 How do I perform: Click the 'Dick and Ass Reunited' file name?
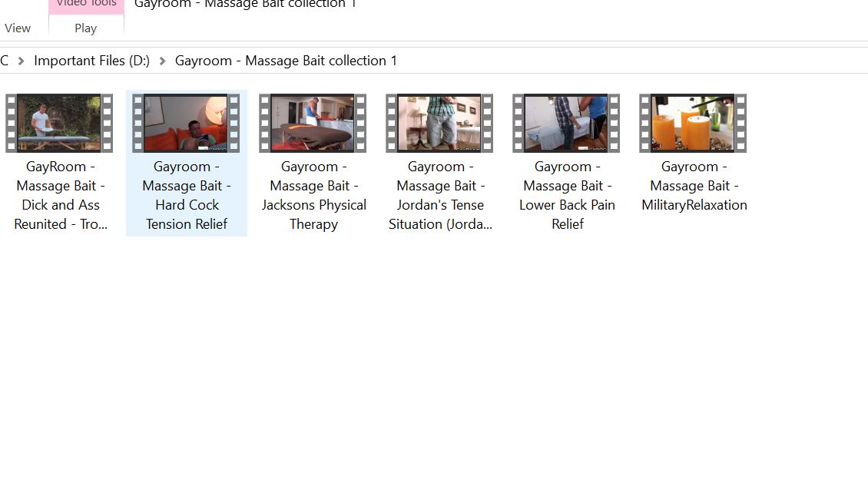tap(61, 196)
